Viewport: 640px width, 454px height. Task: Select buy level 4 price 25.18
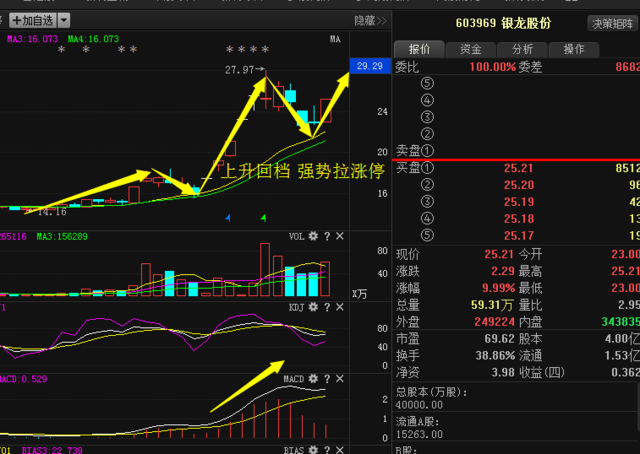click(x=518, y=218)
